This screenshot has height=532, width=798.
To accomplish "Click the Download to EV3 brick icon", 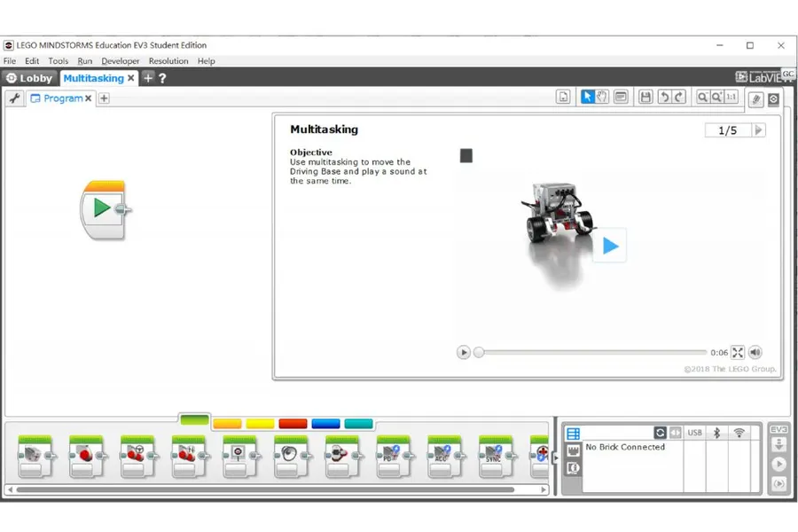I will [778, 445].
